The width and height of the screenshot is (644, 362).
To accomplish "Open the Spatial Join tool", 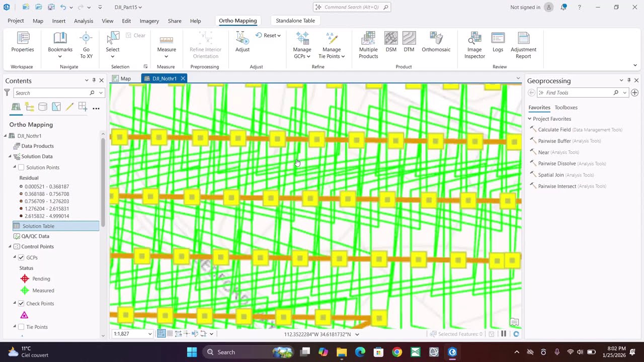I will [x=562, y=175].
